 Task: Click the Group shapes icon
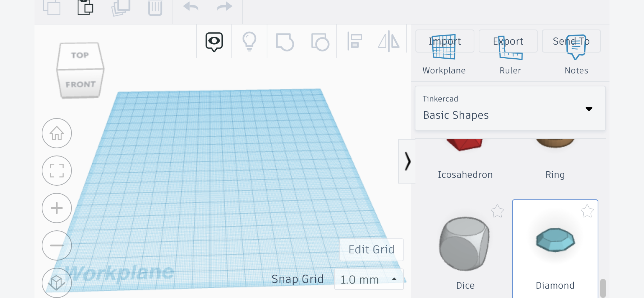[x=285, y=42]
